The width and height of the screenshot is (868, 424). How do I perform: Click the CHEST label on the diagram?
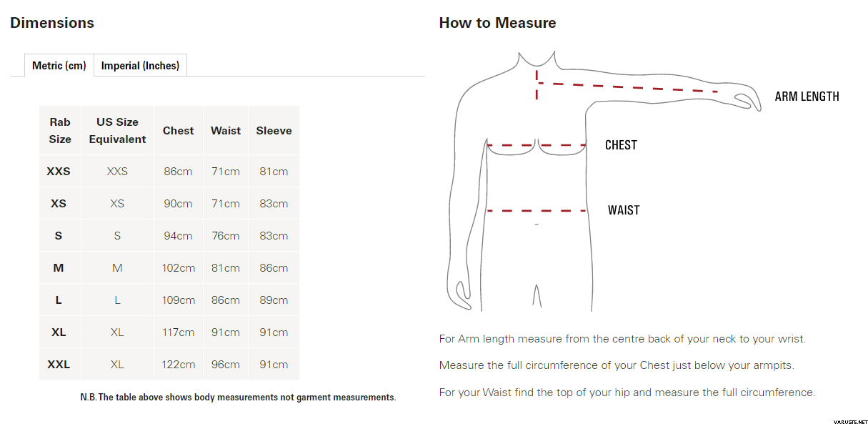point(621,145)
